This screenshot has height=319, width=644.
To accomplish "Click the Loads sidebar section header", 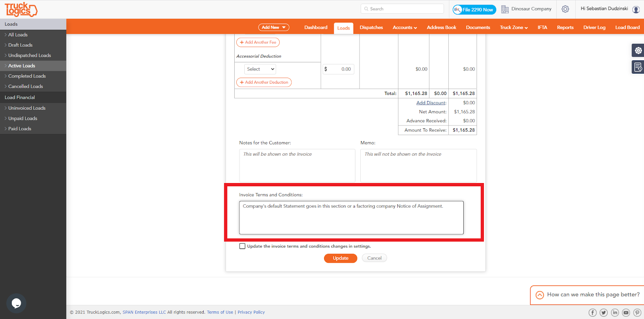I will coord(33,24).
